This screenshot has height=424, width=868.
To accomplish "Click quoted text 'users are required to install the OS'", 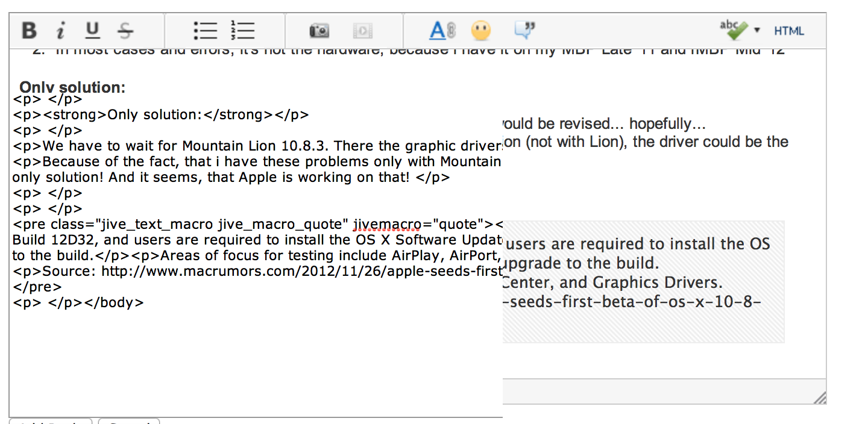I will 637,245.
